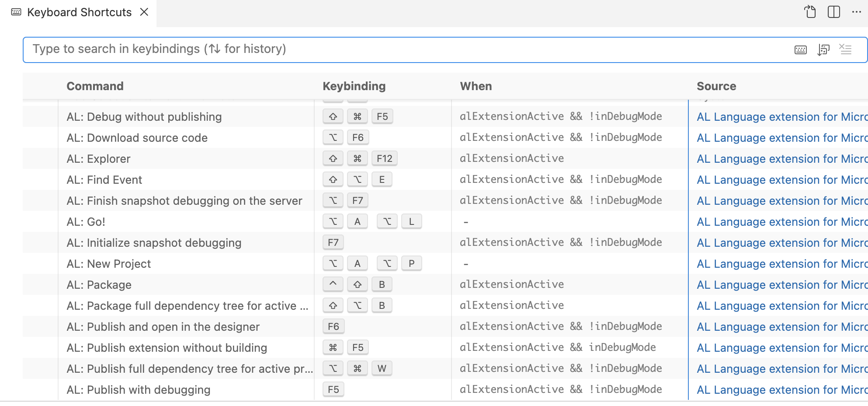
Task: Toggle the Record Keys keyboard icon
Action: [800, 49]
